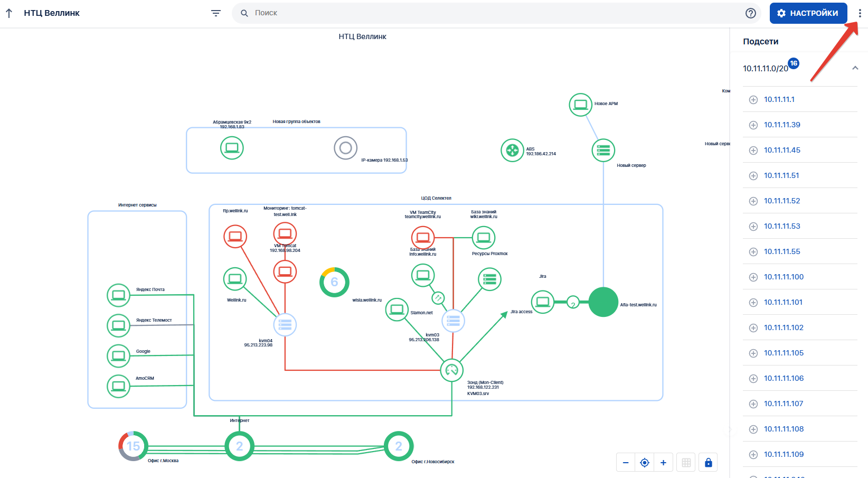Select the kvm03 server node
868x478 pixels.
[x=453, y=321]
